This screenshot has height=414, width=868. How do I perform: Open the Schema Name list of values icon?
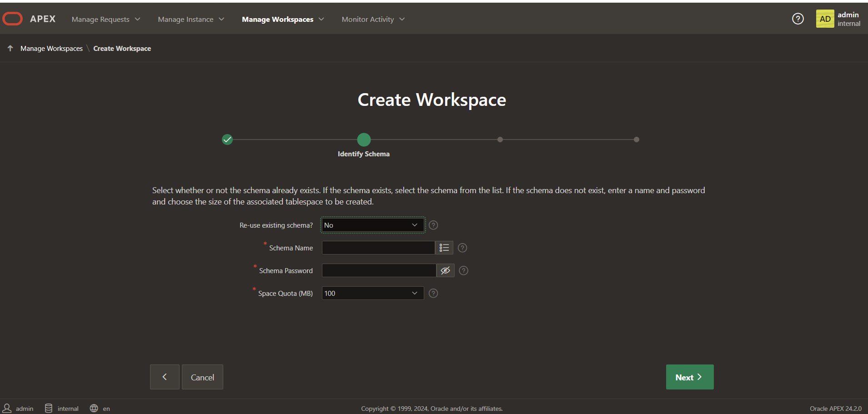[444, 248]
